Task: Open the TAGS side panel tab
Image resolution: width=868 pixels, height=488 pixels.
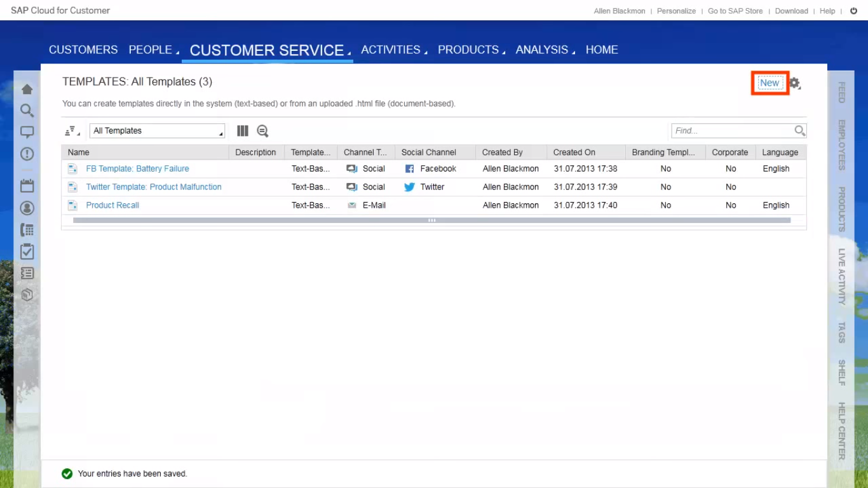Action: (842, 332)
